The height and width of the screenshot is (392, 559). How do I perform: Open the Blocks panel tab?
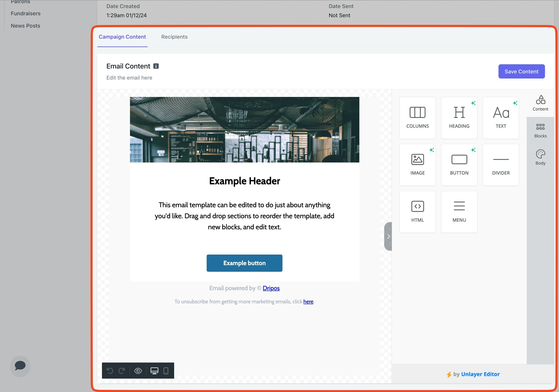pos(540,130)
